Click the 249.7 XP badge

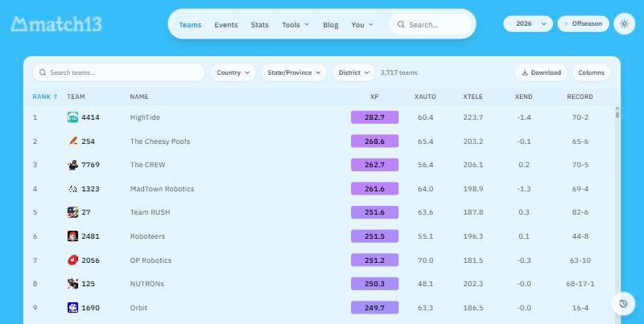[374, 308]
